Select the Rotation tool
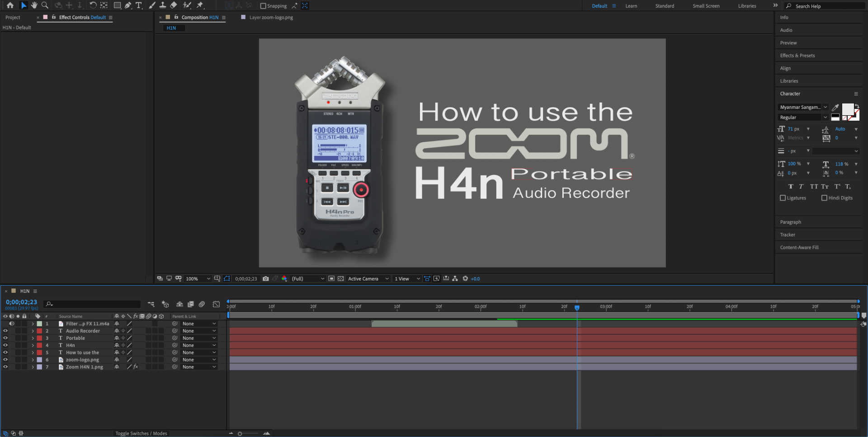The image size is (868, 437). click(93, 5)
